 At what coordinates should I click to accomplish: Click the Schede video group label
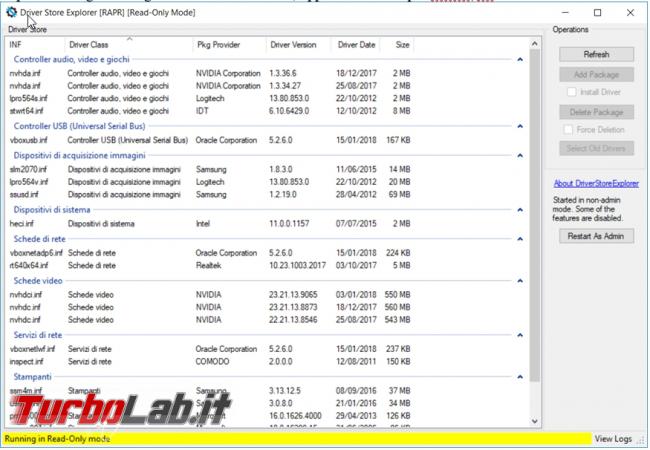[x=38, y=281]
